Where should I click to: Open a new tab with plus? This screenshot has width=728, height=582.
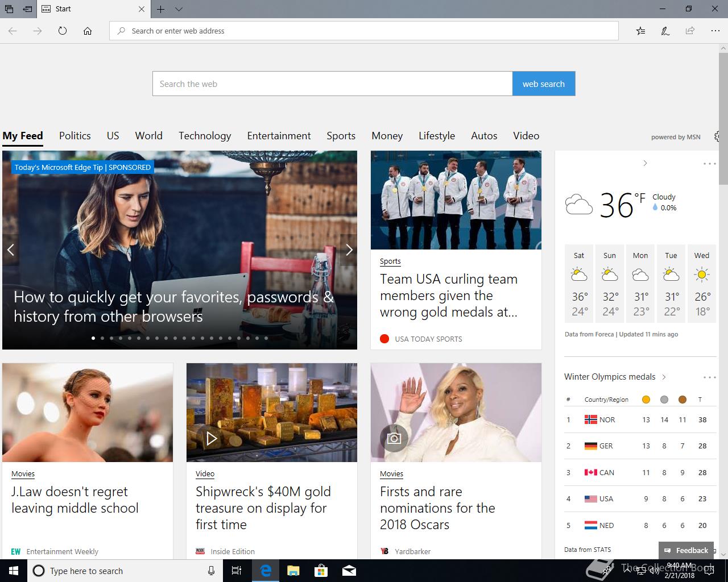coord(161,9)
